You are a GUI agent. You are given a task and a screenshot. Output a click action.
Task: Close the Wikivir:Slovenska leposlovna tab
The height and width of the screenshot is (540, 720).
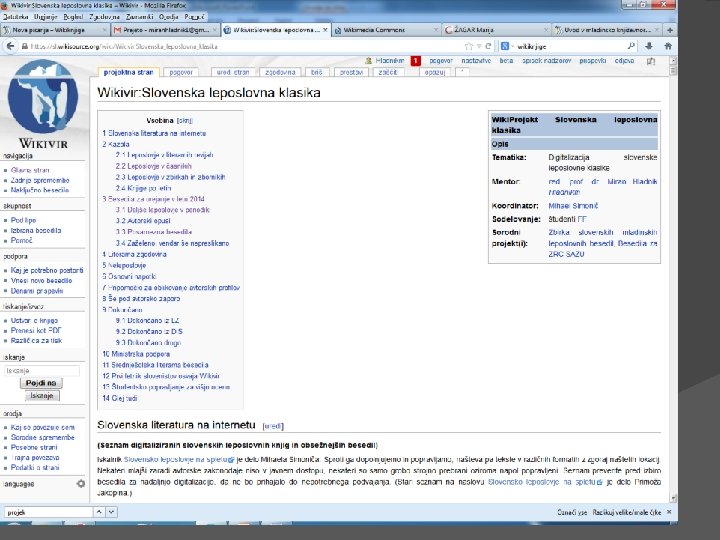(326, 30)
